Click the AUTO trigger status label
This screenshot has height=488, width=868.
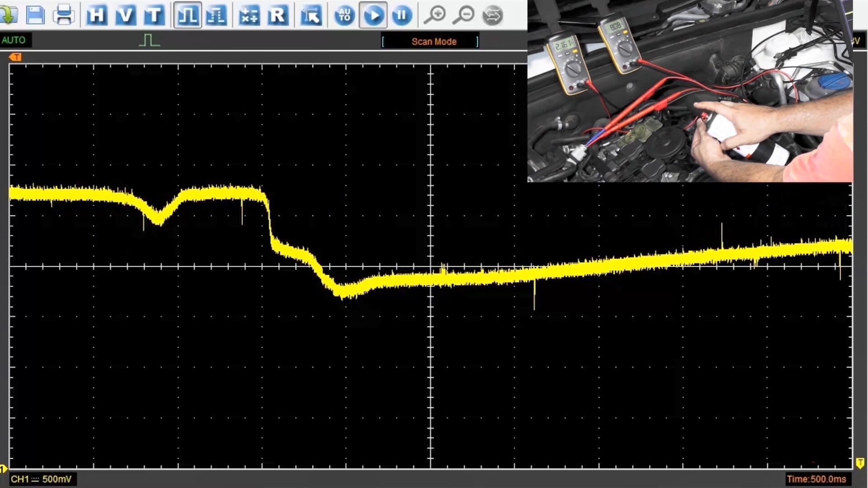pyautogui.click(x=14, y=40)
